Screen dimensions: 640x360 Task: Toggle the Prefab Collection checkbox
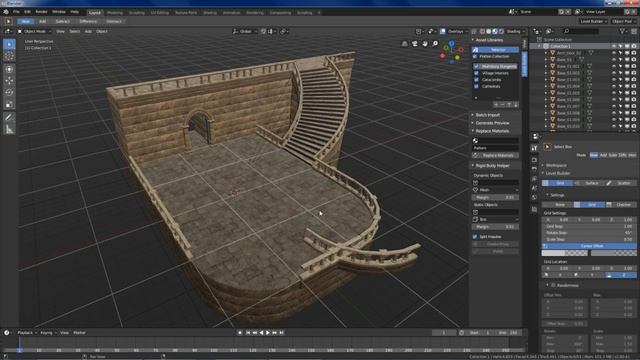click(x=475, y=56)
